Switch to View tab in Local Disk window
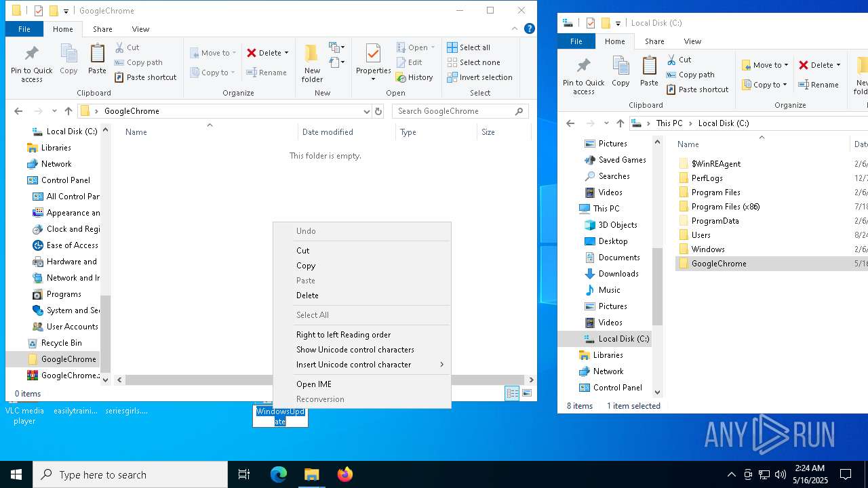The image size is (868, 488). click(692, 41)
